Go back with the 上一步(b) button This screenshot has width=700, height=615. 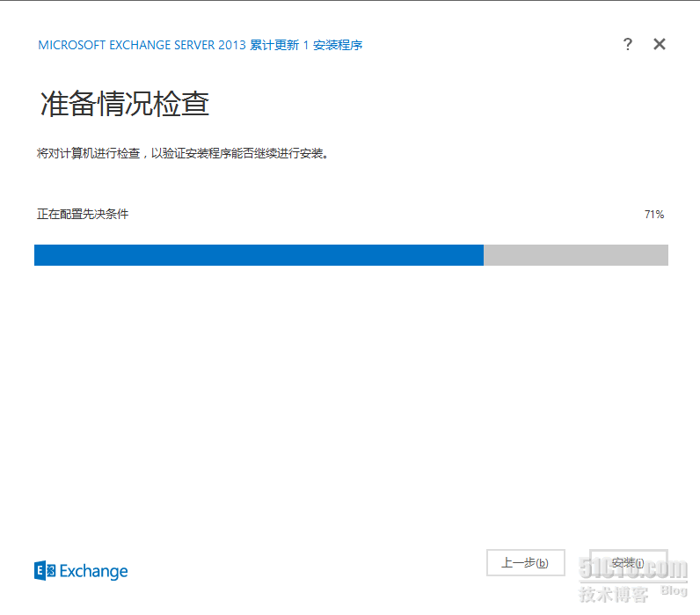click(x=526, y=563)
